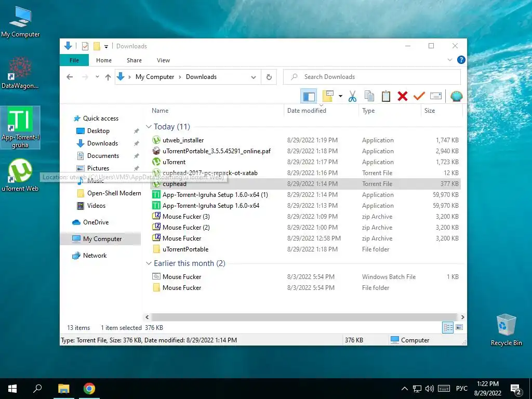Screen dimensions: 532x399
Task: Click the Copy toolbar icon
Action: coord(369,96)
